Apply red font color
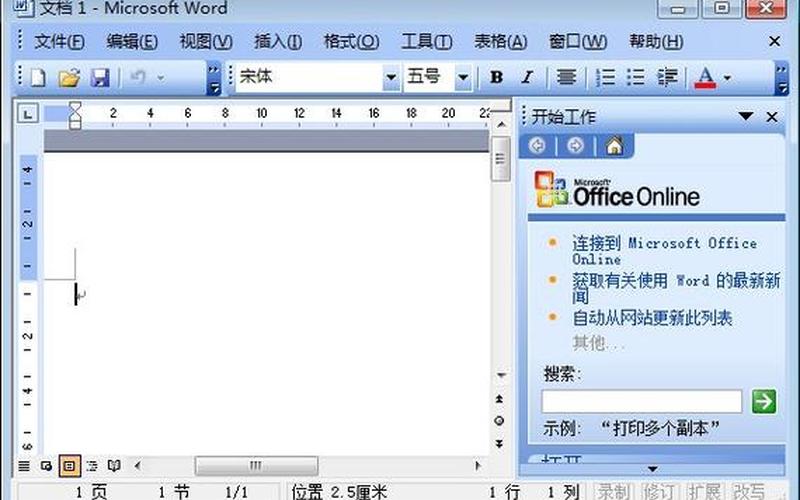The width and height of the screenshot is (800, 500). [x=706, y=78]
